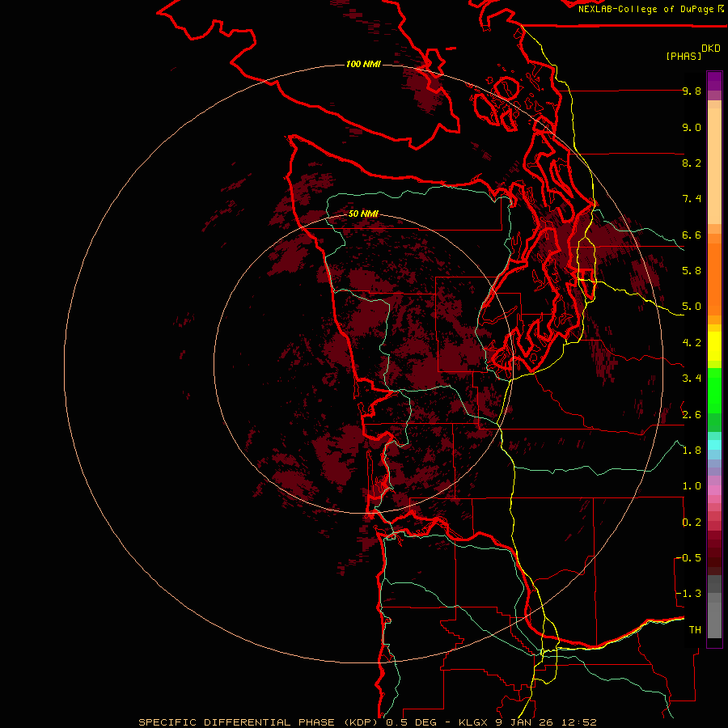Screen dimensions: 728x728
Task: Select the 9.0 value on the color scale
Action: pyautogui.click(x=692, y=127)
